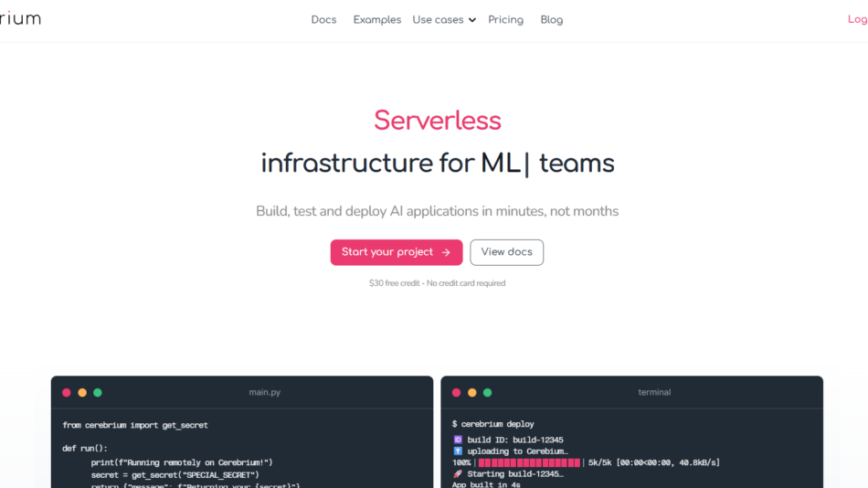
Task: Open the Pricing page
Action: (505, 20)
